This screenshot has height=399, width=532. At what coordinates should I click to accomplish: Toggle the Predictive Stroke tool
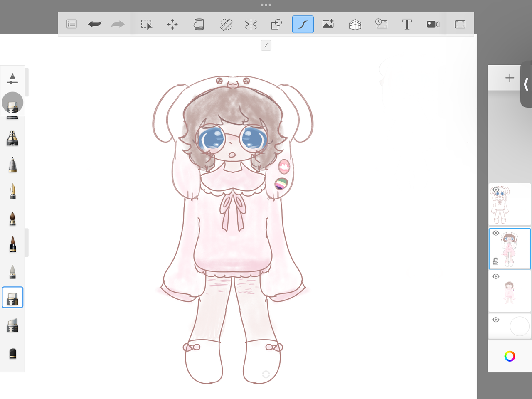[303, 25]
